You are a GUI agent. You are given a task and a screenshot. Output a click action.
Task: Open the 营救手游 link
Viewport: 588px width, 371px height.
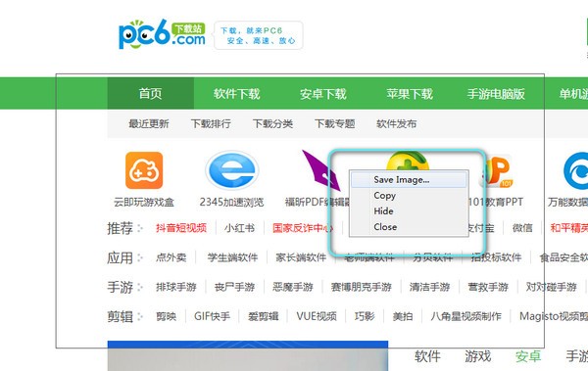click(x=487, y=287)
